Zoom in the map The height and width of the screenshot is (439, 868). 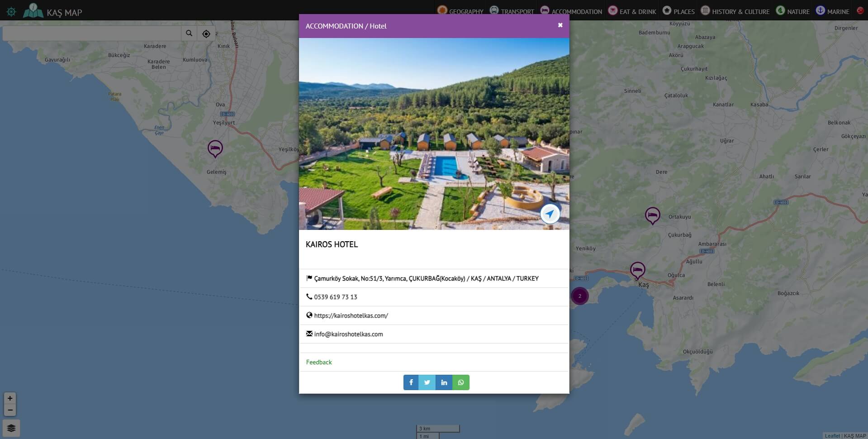(x=10, y=398)
